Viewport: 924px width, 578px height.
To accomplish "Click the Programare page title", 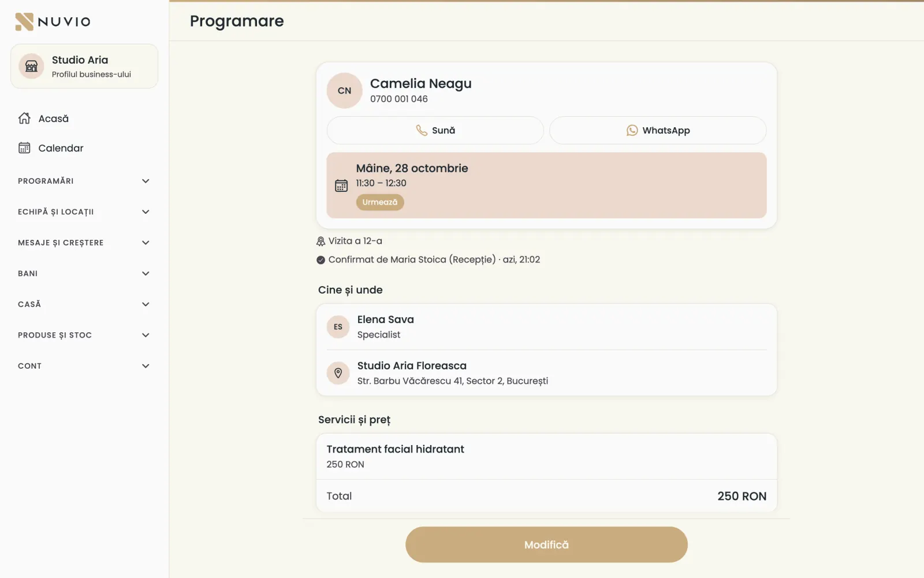I will [x=237, y=21].
